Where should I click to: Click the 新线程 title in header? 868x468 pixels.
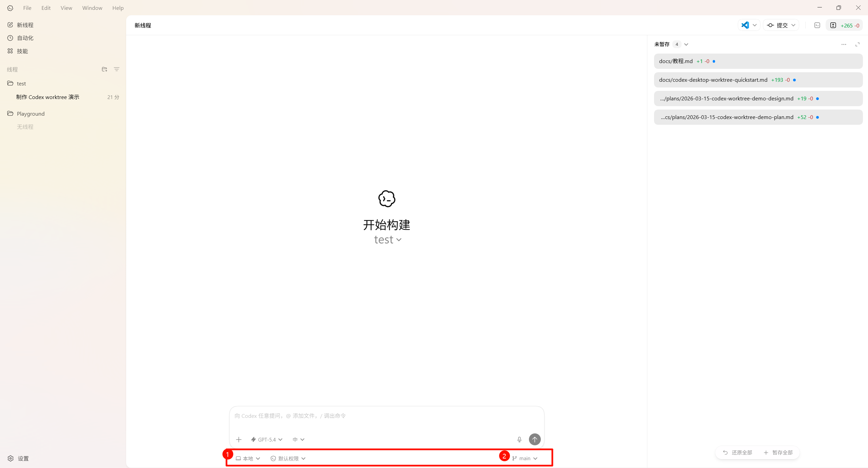[x=143, y=25]
